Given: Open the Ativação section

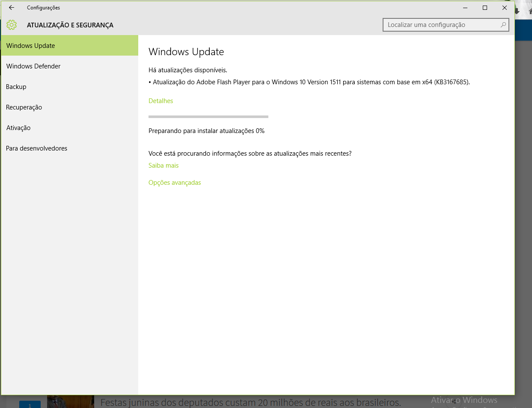Looking at the screenshot, I should 70,127.
